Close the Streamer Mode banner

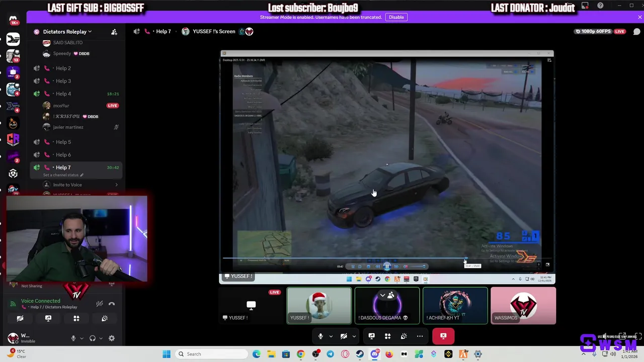click(x=639, y=17)
